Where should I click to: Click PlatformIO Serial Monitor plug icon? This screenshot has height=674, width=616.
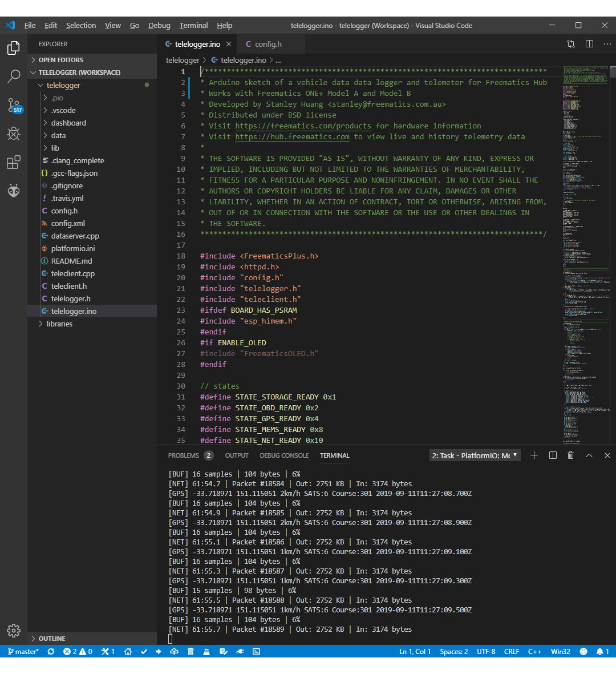(x=240, y=651)
